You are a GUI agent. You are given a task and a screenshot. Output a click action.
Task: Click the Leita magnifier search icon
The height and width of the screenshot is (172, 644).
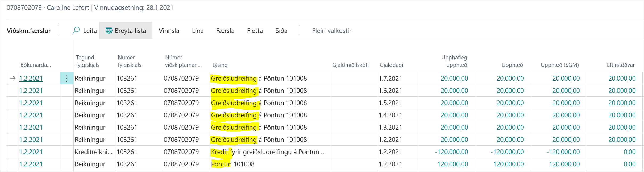pyautogui.click(x=76, y=31)
